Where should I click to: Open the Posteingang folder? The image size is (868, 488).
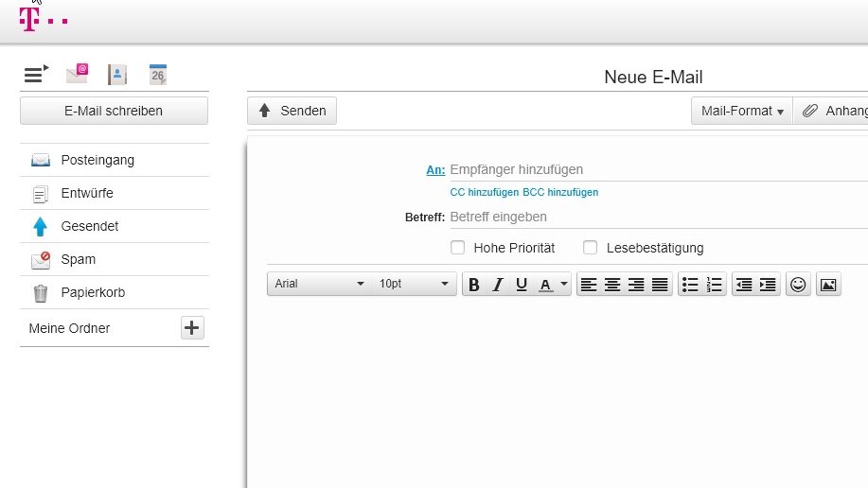coord(97,160)
